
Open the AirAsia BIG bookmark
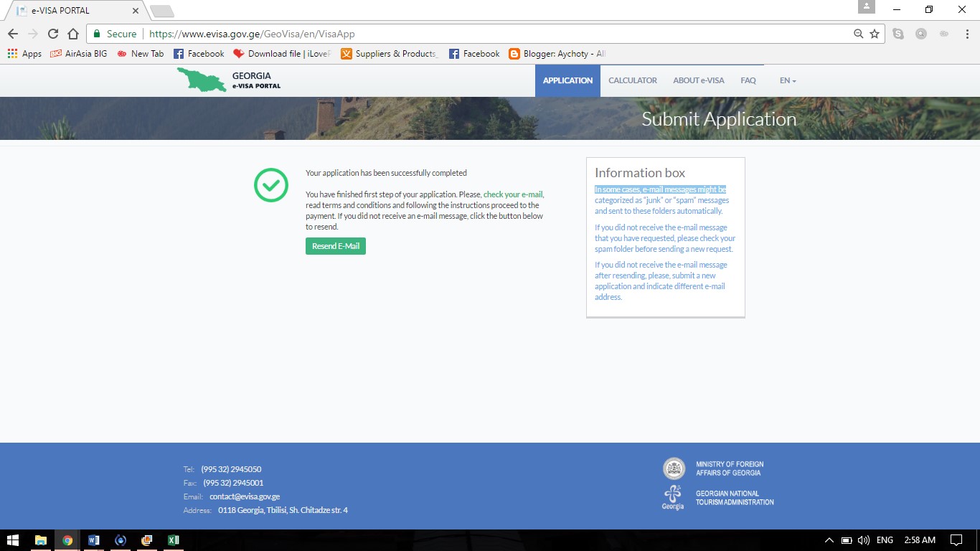[x=78, y=54]
